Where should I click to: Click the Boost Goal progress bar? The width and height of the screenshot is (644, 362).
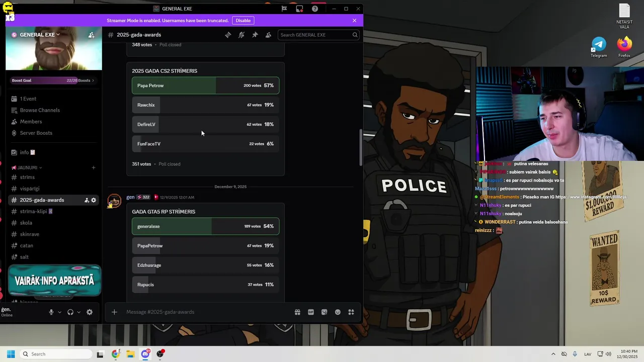(53, 80)
